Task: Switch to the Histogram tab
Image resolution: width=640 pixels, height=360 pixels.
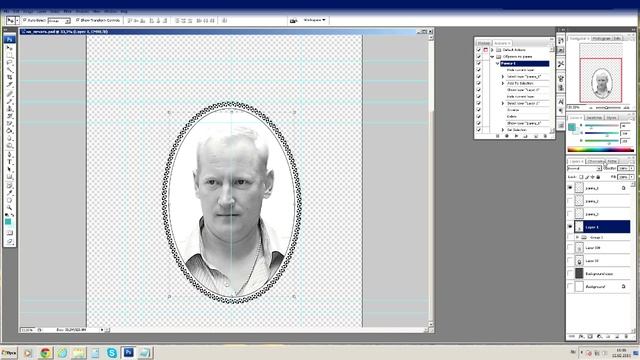Action: [x=602, y=38]
